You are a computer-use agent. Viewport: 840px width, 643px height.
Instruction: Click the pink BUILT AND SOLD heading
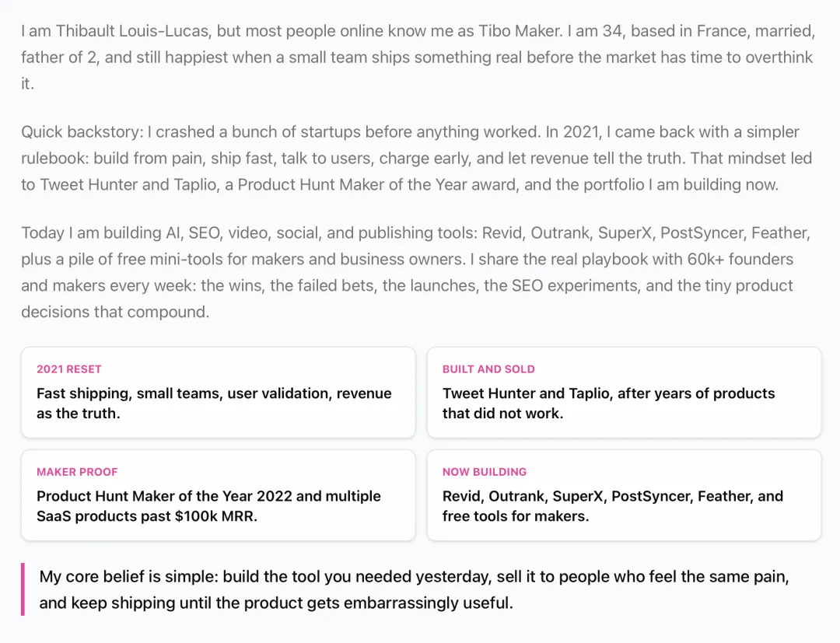tap(488, 369)
